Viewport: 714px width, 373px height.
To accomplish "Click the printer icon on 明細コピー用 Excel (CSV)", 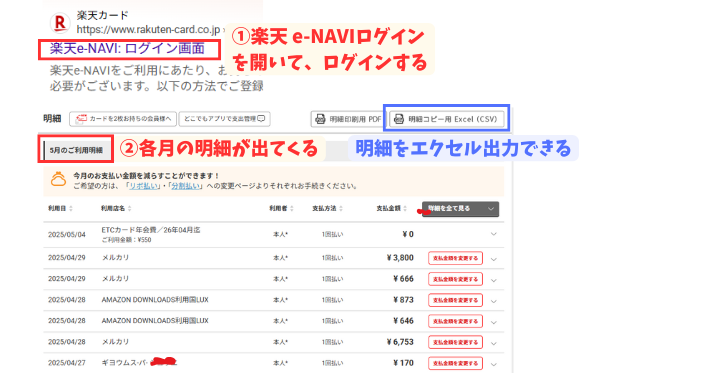I will point(399,119).
